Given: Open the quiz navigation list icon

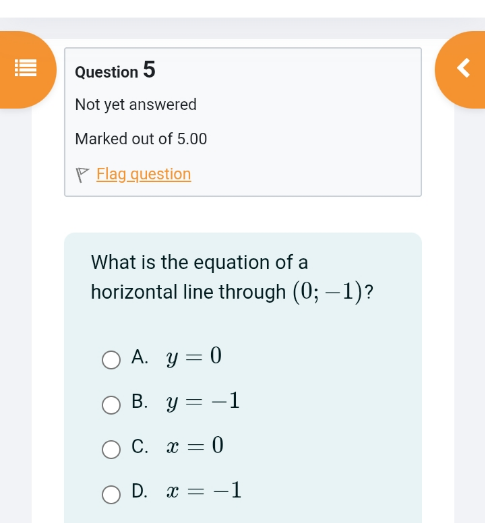Looking at the screenshot, I should pos(26,68).
